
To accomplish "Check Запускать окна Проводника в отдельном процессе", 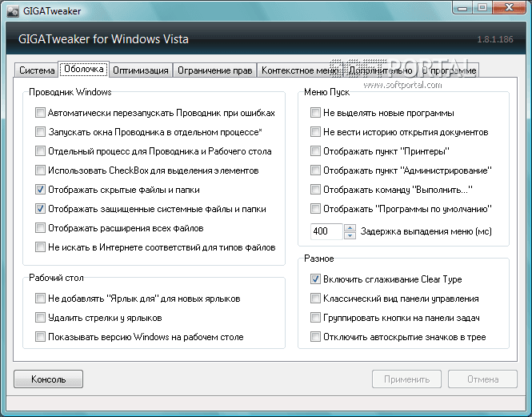I will click(40, 132).
